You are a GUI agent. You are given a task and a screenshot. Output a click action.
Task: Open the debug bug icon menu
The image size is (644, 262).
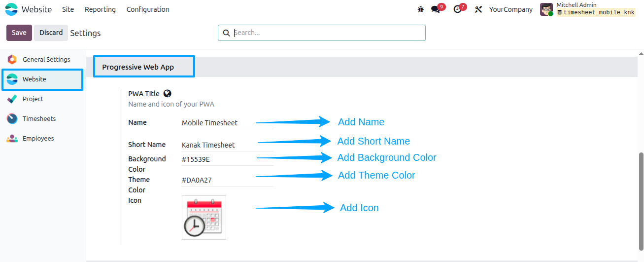[x=420, y=9]
